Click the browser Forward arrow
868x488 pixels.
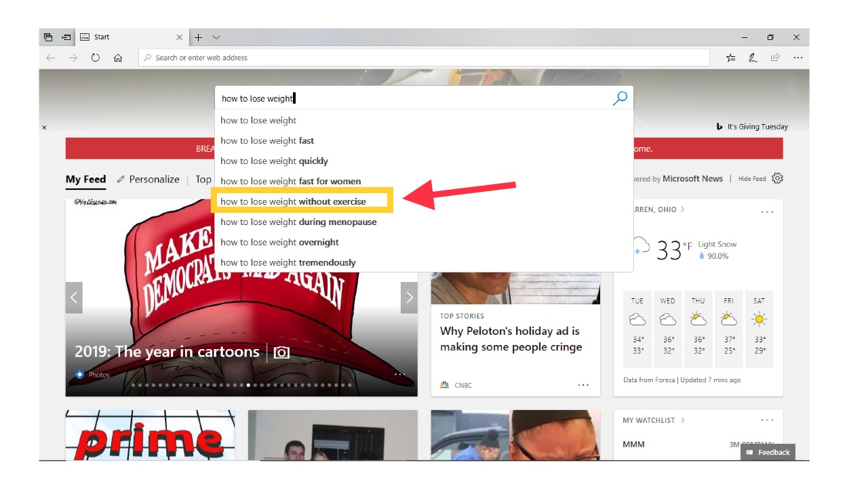click(x=73, y=58)
